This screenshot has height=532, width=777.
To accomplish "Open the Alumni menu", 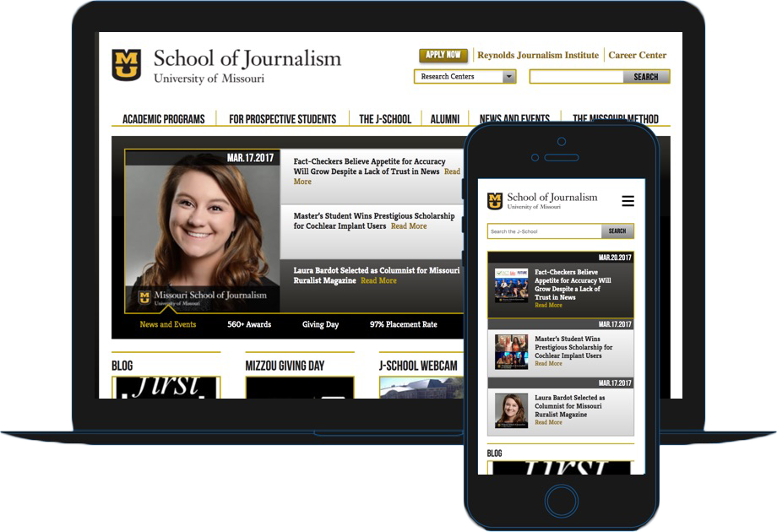I will 444,119.
